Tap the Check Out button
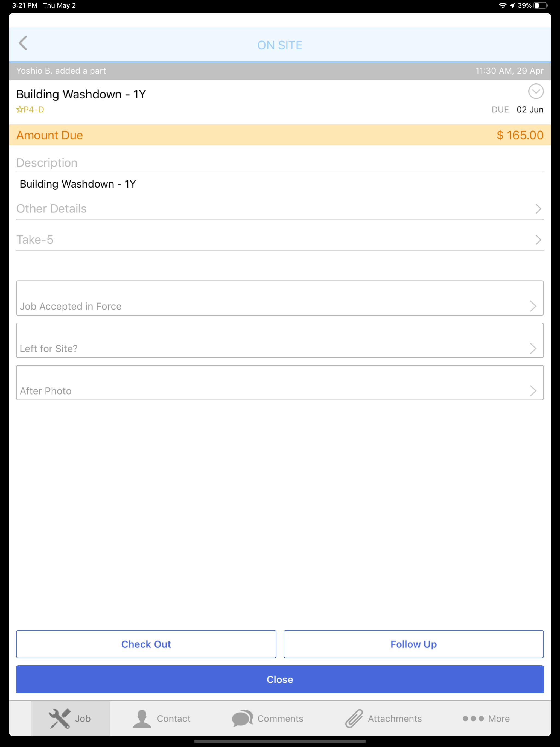This screenshot has width=560, height=747. click(x=146, y=644)
